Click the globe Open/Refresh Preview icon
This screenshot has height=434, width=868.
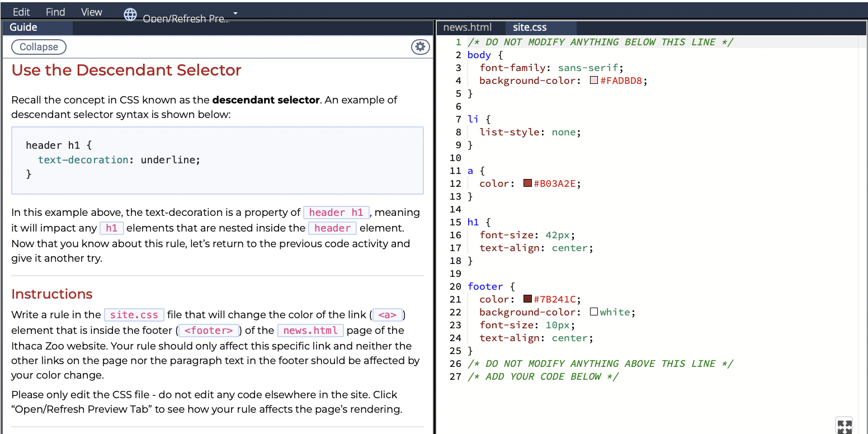130,15
